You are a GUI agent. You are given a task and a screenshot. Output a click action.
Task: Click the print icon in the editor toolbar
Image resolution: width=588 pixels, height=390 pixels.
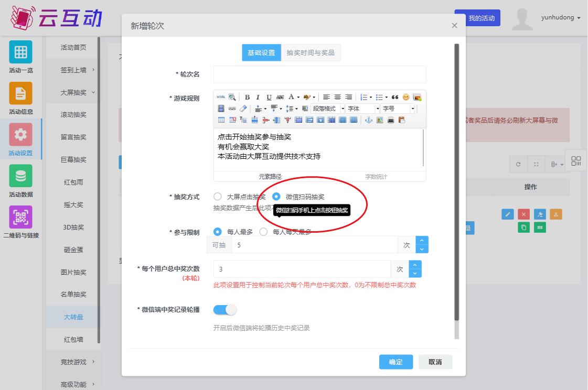click(391, 120)
